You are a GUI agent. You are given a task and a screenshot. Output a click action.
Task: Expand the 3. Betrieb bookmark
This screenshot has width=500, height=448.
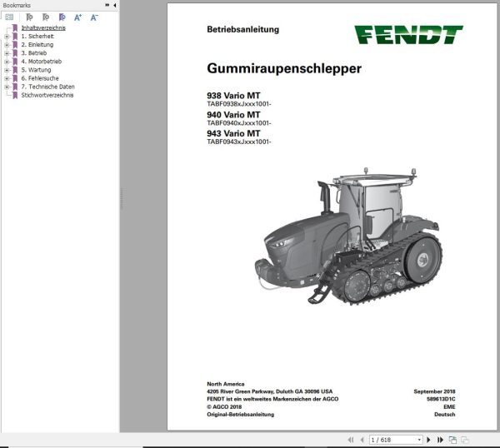coord(7,53)
